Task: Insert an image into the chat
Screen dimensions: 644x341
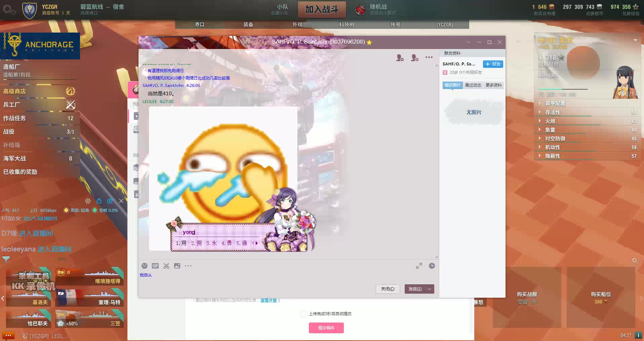Action: click(x=177, y=266)
